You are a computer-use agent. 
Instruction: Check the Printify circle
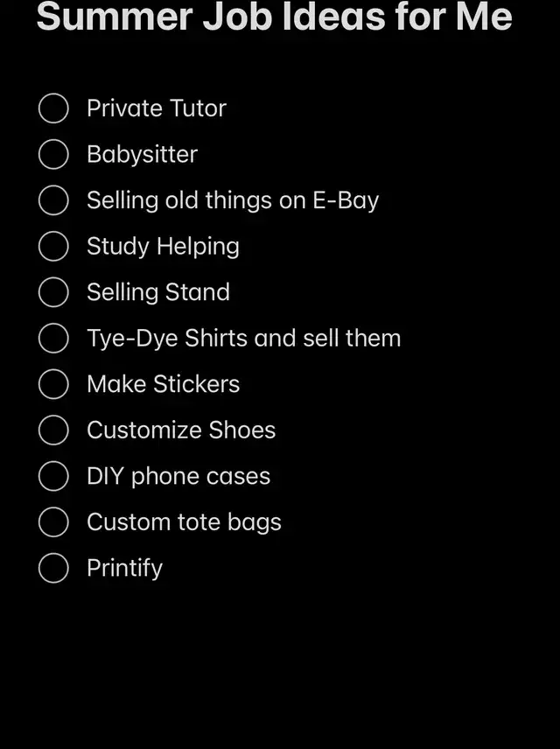53,568
